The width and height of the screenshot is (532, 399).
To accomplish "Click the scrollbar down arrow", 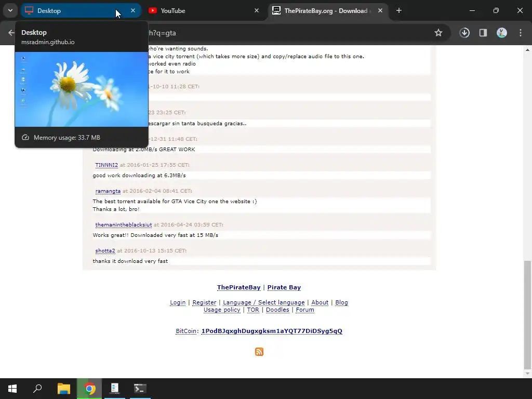I will coord(527,374).
